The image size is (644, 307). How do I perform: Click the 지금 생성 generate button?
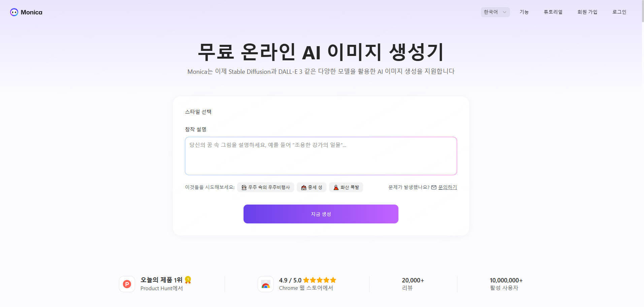point(321,214)
